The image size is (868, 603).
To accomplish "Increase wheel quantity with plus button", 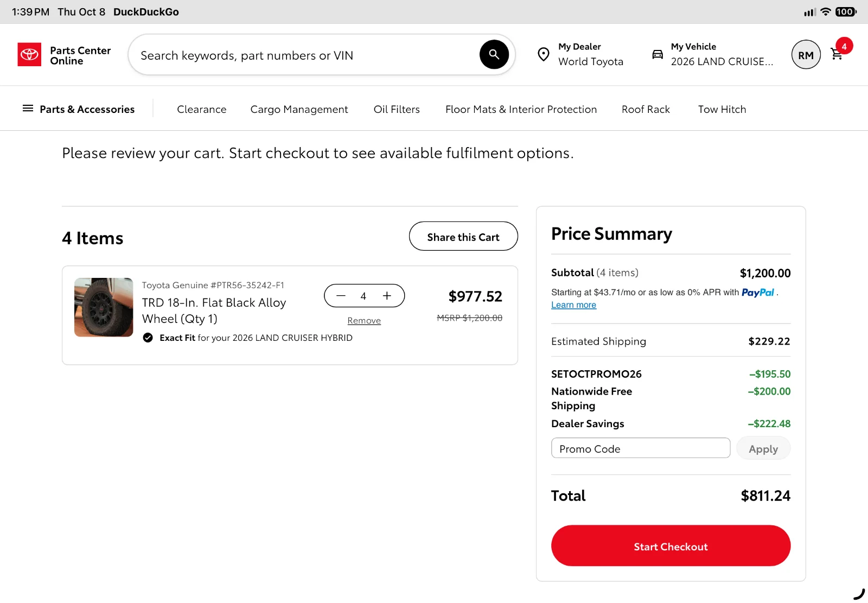I will (x=387, y=296).
